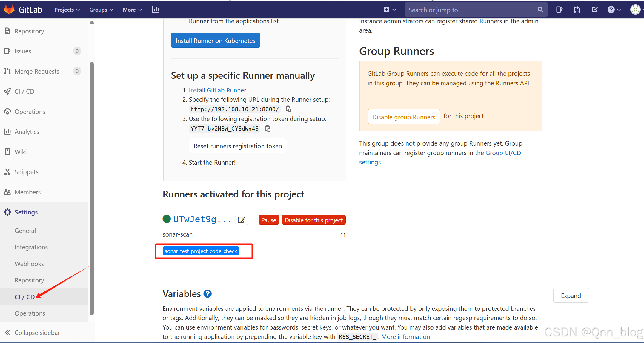
Task: Open Webhooks settings page
Action: tap(29, 264)
